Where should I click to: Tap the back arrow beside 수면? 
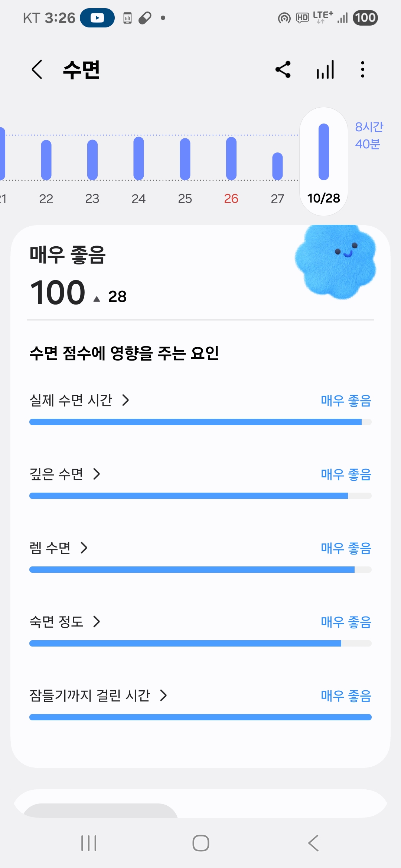coord(37,69)
